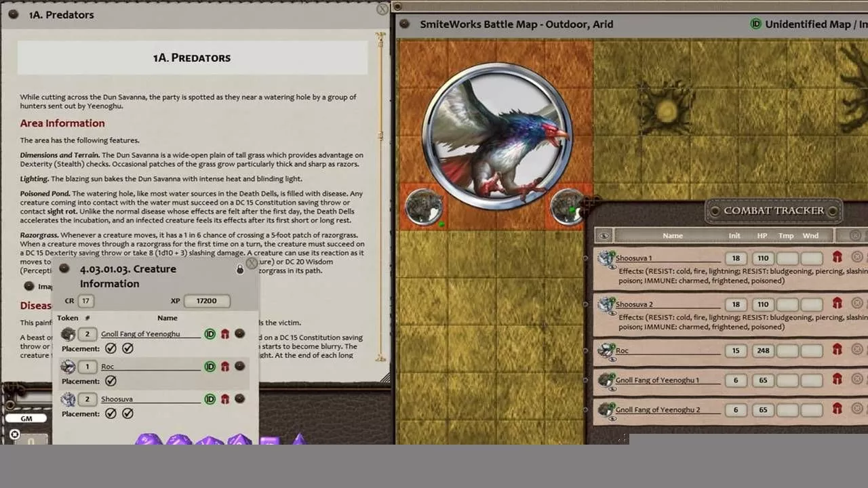Open the NPC record link for Shoosuva
Image resolution: width=868 pixels, height=488 pixels.
click(239, 399)
